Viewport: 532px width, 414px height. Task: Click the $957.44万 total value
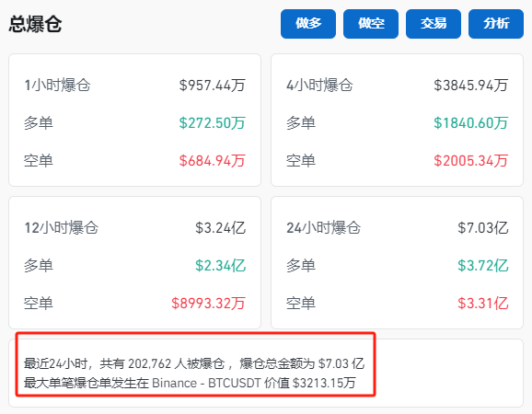(x=212, y=86)
